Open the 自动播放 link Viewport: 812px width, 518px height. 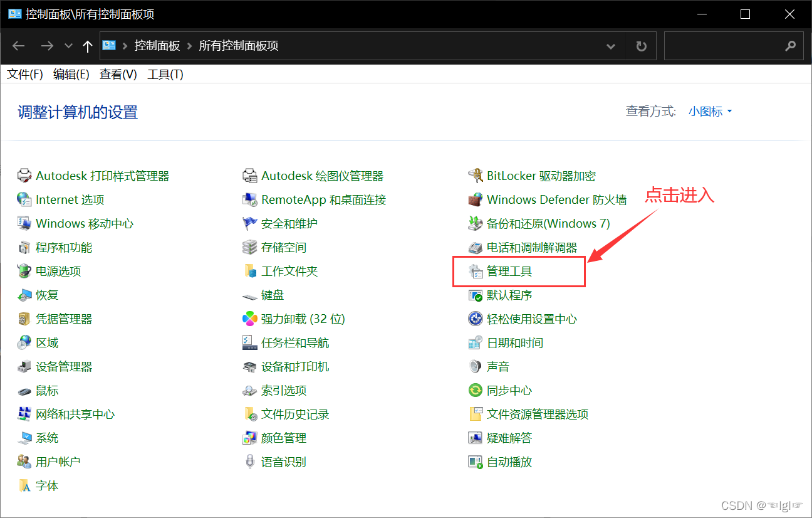tap(509, 462)
